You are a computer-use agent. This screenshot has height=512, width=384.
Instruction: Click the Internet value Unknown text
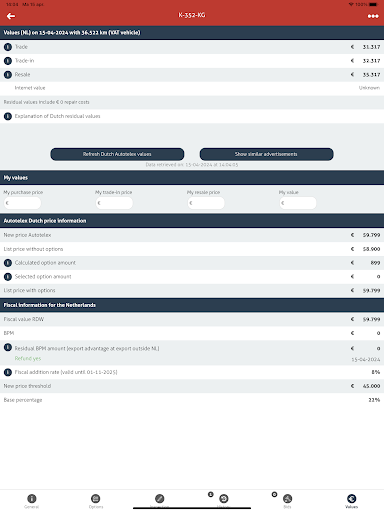[x=369, y=88]
